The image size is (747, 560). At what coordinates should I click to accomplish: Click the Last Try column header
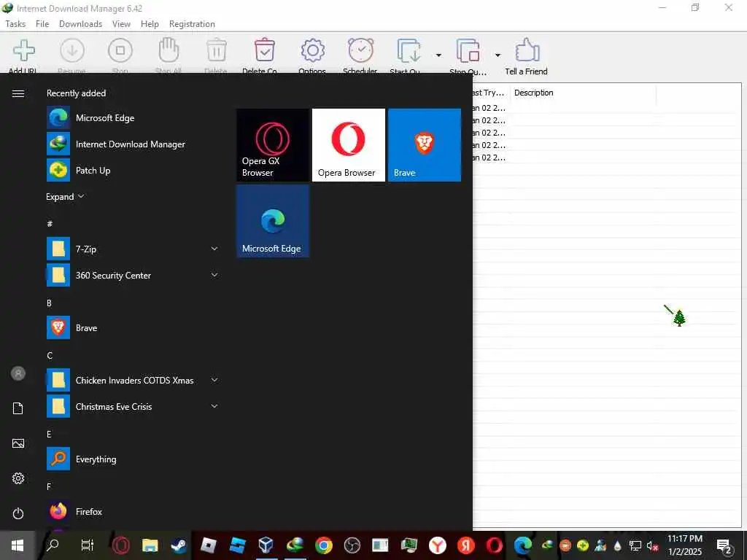(491, 93)
